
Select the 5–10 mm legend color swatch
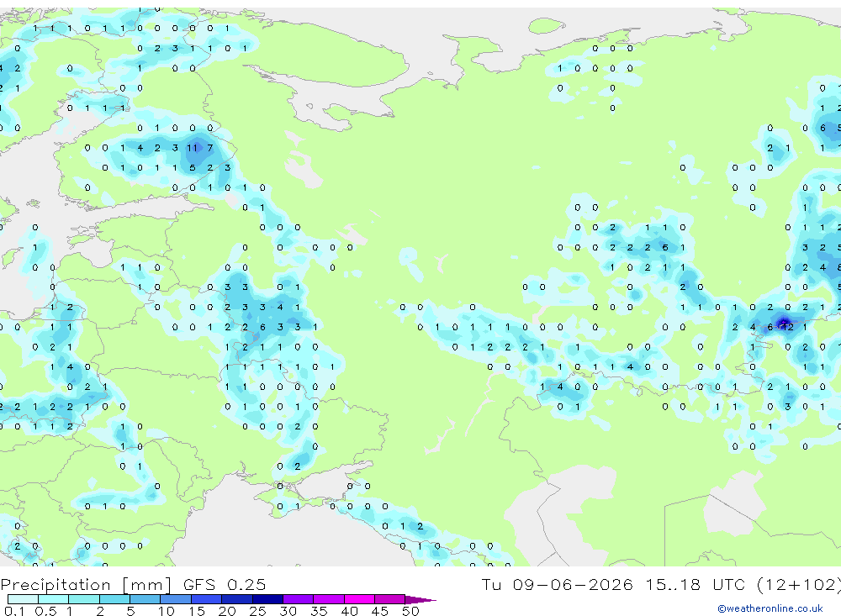pyautogui.click(x=145, y=599)
